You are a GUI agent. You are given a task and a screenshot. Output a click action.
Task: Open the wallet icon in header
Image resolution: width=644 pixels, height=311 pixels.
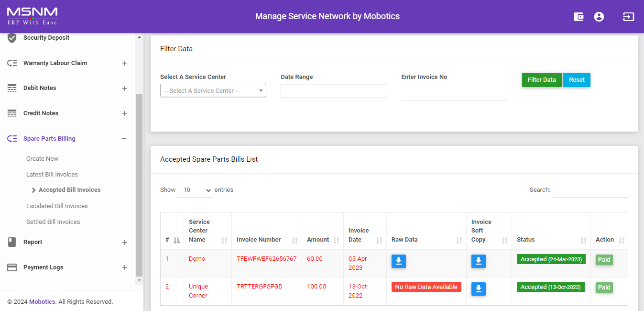pyautogui.click(x=579, y=17)
